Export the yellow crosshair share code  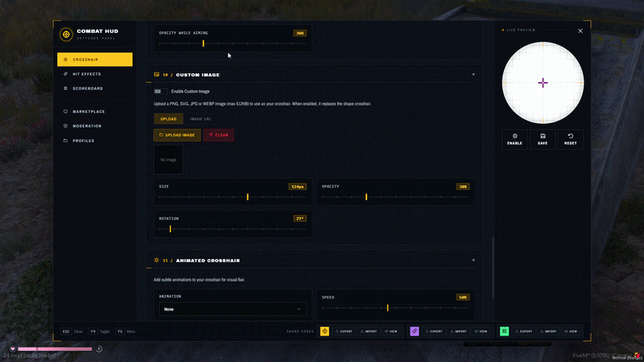tap(345, 331)
